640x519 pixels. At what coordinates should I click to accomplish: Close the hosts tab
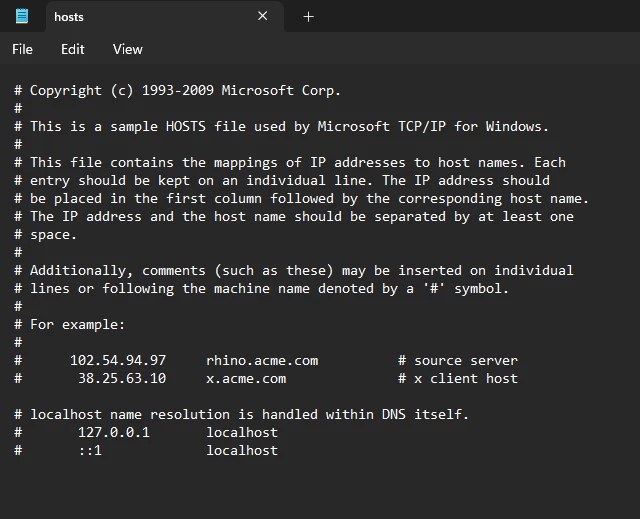coord(262,16)
